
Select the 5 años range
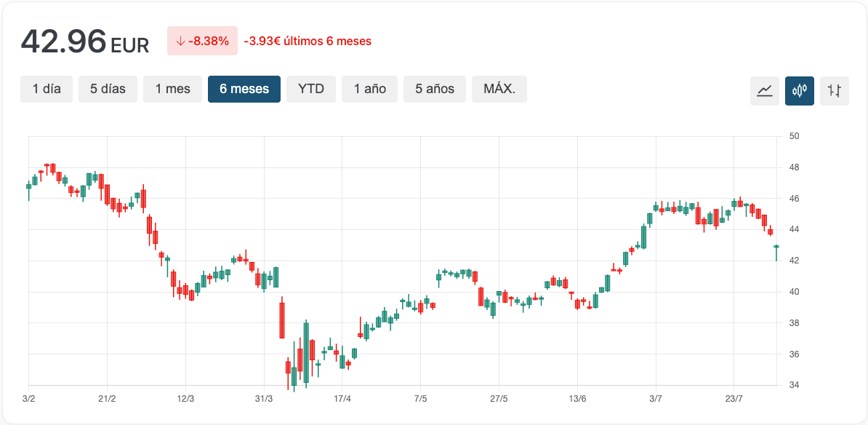(x=434, y=89)
